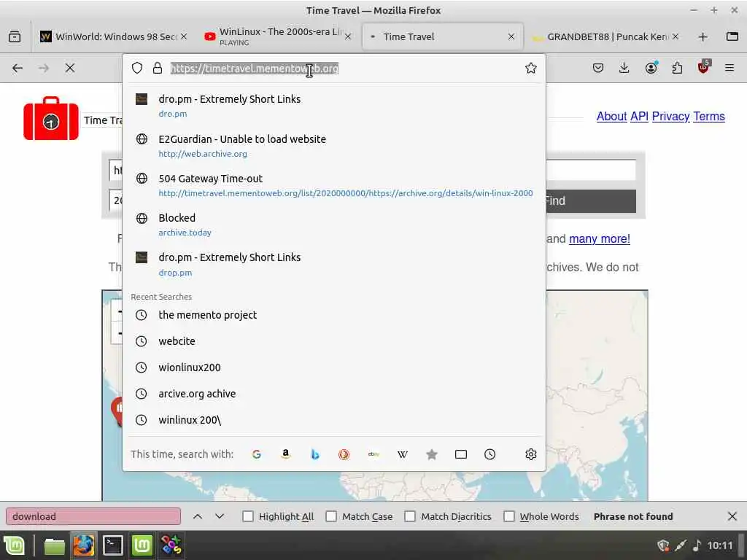Image resolution: width=747 pixels, height=560 pixels.
Task: Close the find bar
Action: click(x=732, y=516)
